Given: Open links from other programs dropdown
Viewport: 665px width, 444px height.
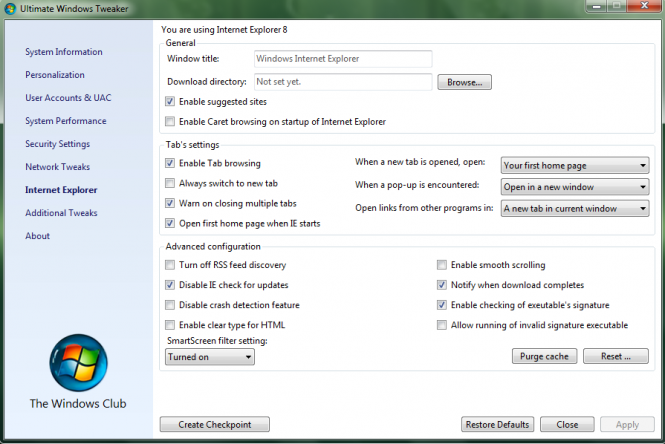Looking at the screenshot, I should pyautogui.click(x=575, y=208).
